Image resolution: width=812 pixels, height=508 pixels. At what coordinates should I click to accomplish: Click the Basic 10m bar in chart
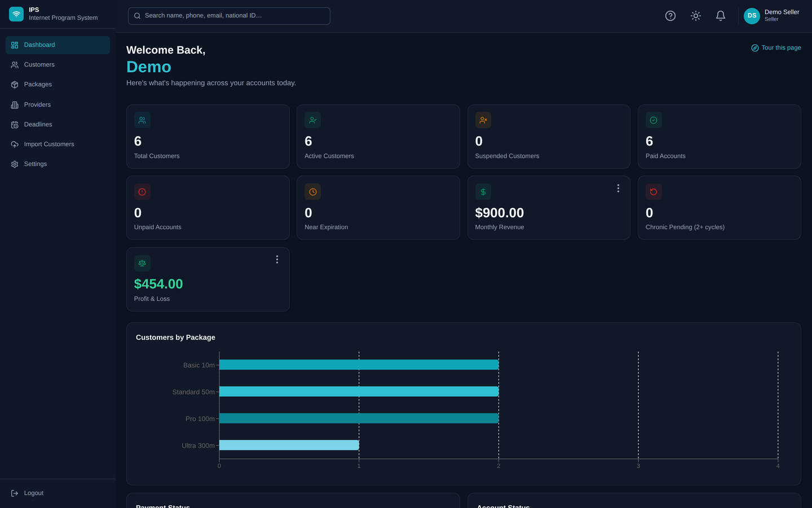coord(359,365)
